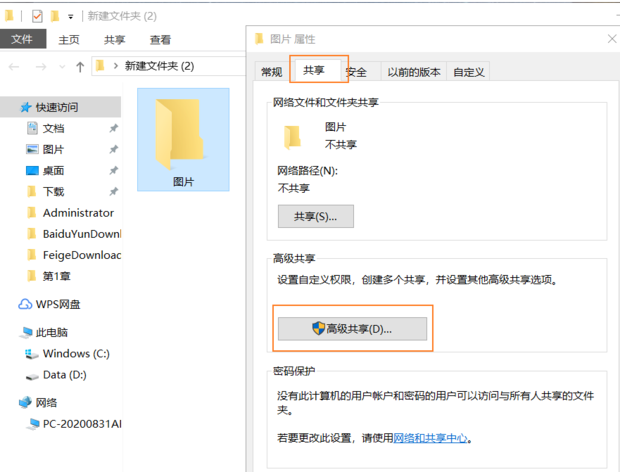Switch to the 查看 ribbon tab
Viewport: 620px width, 472px height.
[160, 40]
